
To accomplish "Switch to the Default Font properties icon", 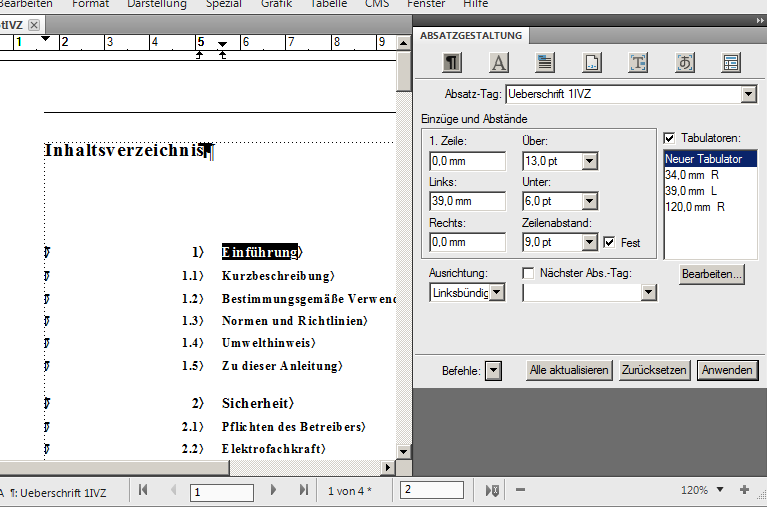I will (499, 63).
